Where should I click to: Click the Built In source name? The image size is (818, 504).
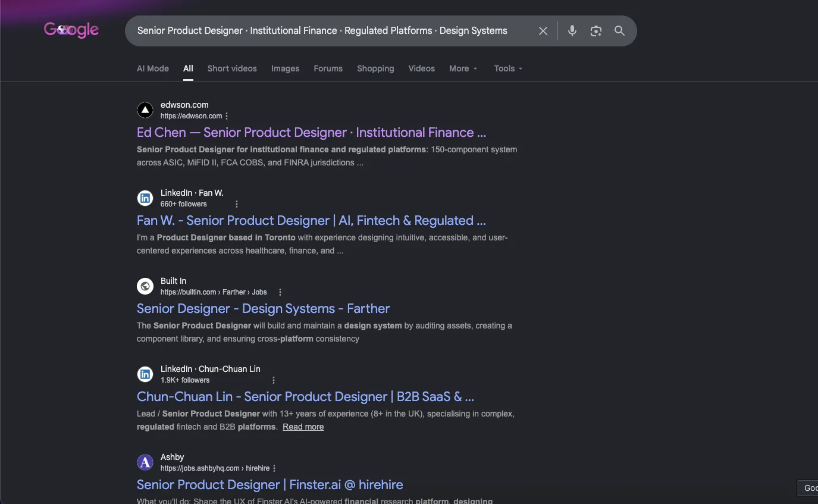(x=174, y=281)
